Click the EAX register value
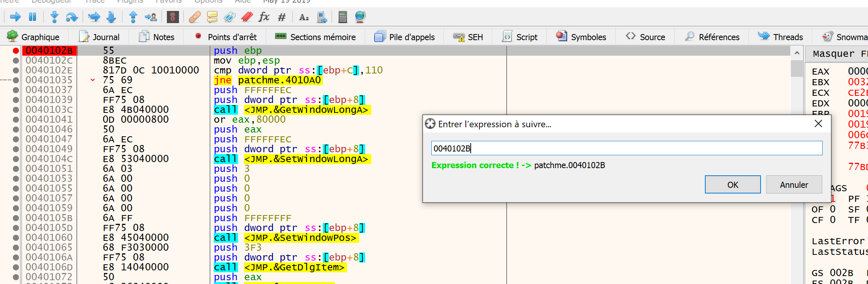 pyautogui.click(x=857, y=71)
